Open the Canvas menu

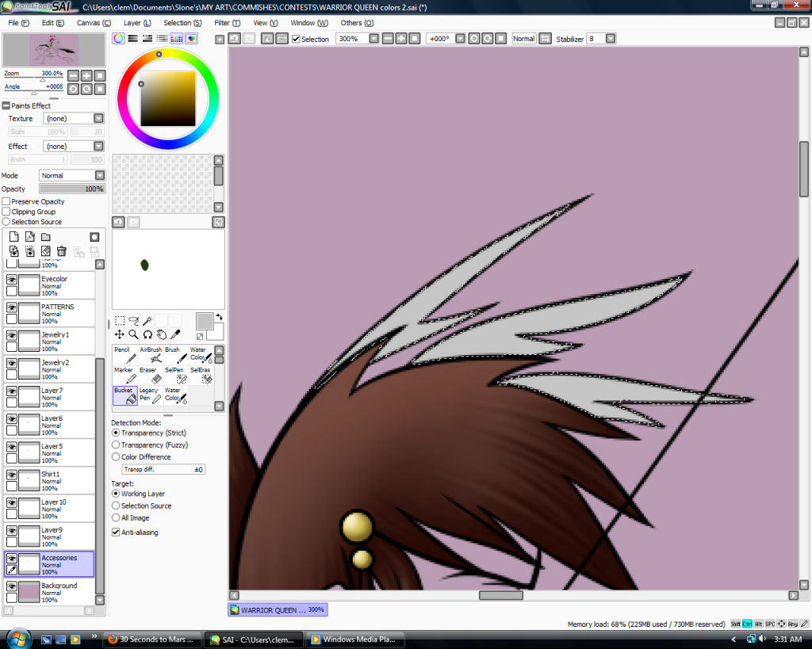(94, 23)
